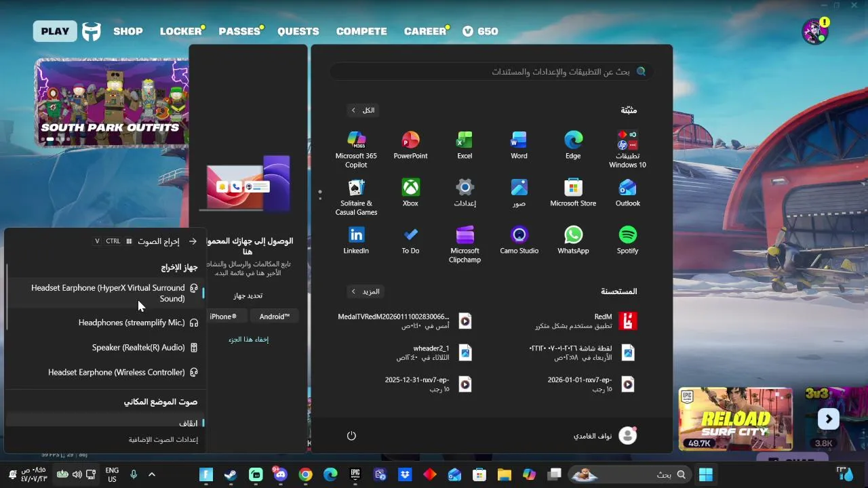Image resolution: width=868 pixels, height=488 pixels.
Task: Hide this section via إخفاء هذا الجزء
Action: [x=248, y=340]
